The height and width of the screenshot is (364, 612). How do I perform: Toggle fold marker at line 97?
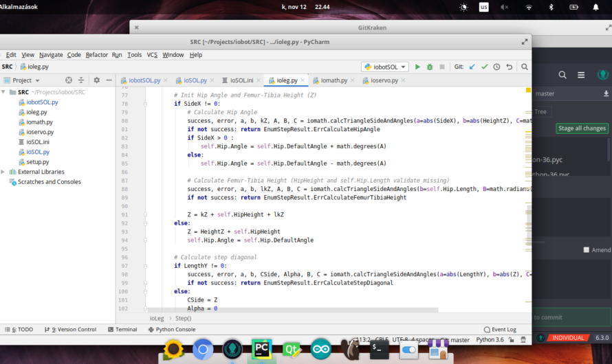tap(145, 266)
